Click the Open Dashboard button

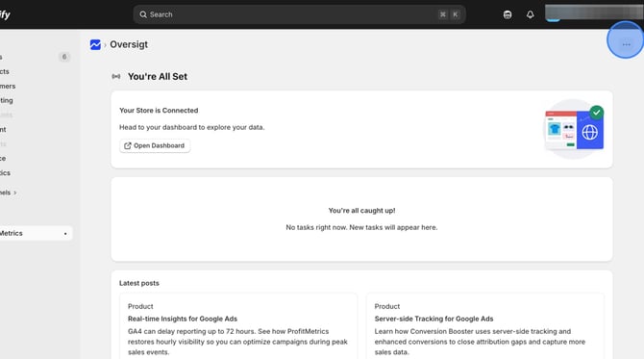[x=155, y=145]
